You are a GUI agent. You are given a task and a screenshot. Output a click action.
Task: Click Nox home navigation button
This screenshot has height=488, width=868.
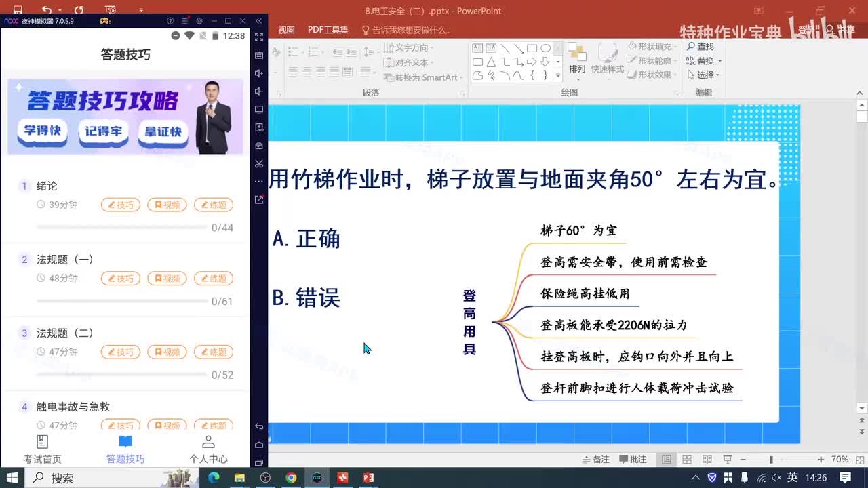tap(259, 445)
